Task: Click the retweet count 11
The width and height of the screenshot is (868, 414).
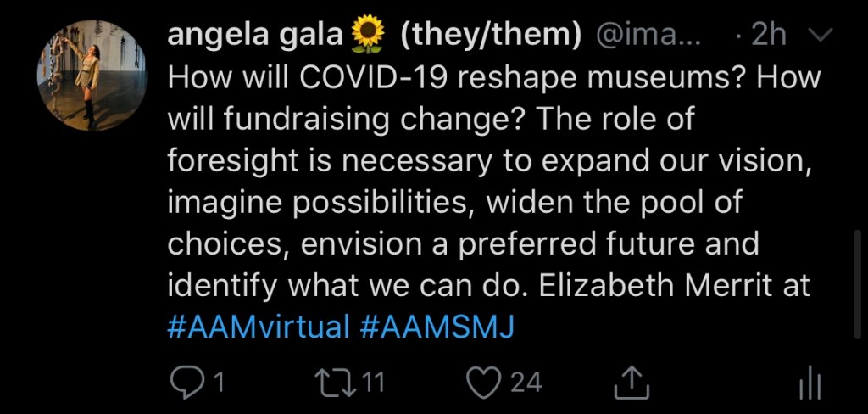Action: (373, 383)
